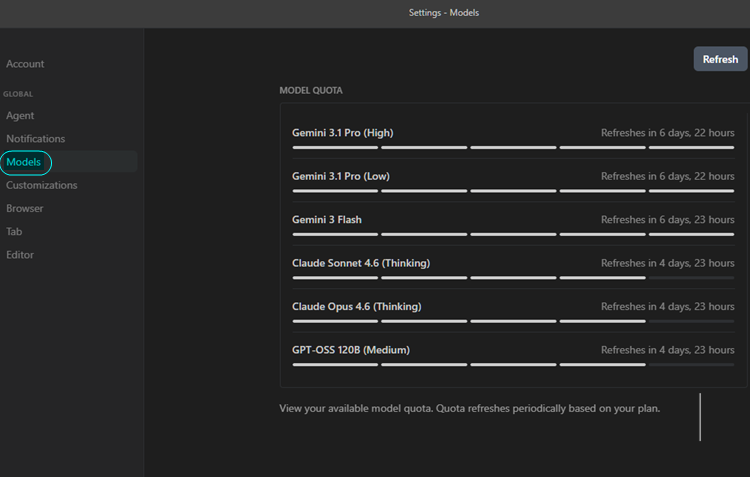Select the Claude Sonnet 4.6 (Thinking) label
The width and height of the screenshot is (750, 477).
click(x=361, y=263)
